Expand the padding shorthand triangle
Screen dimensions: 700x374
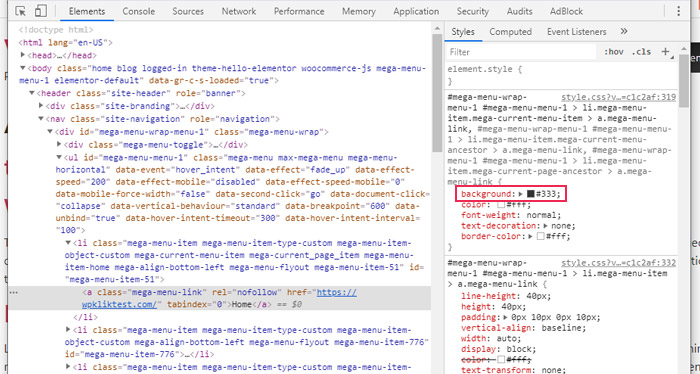[x=505, y=317]
